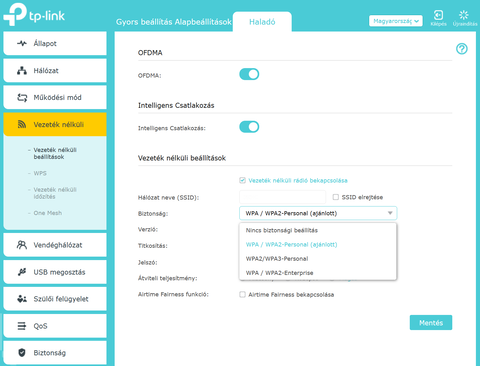Open the WPS submenu item
This screenshot has width=480, height=366.
(40, 173)
